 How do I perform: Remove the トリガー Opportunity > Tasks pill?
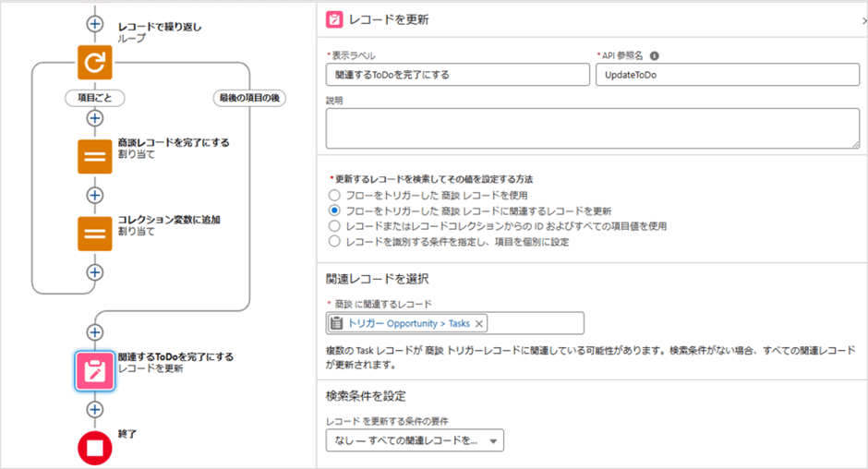(479, 324)
